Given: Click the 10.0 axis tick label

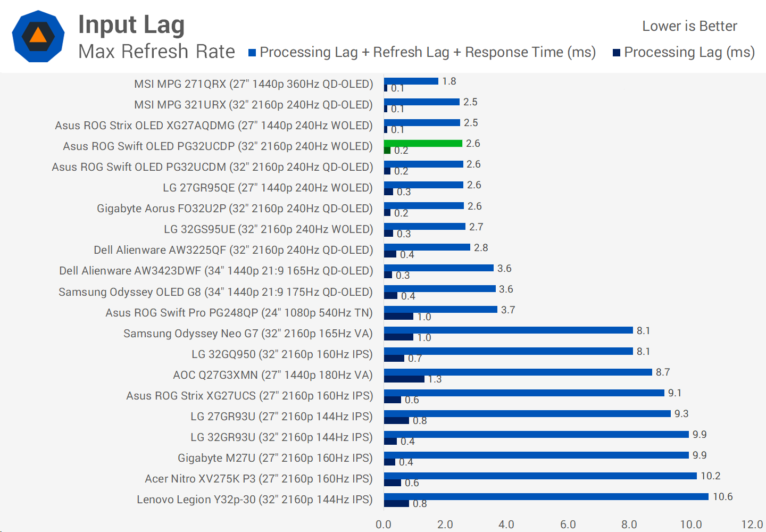Looking at the screenshot, I should [691, 525].
